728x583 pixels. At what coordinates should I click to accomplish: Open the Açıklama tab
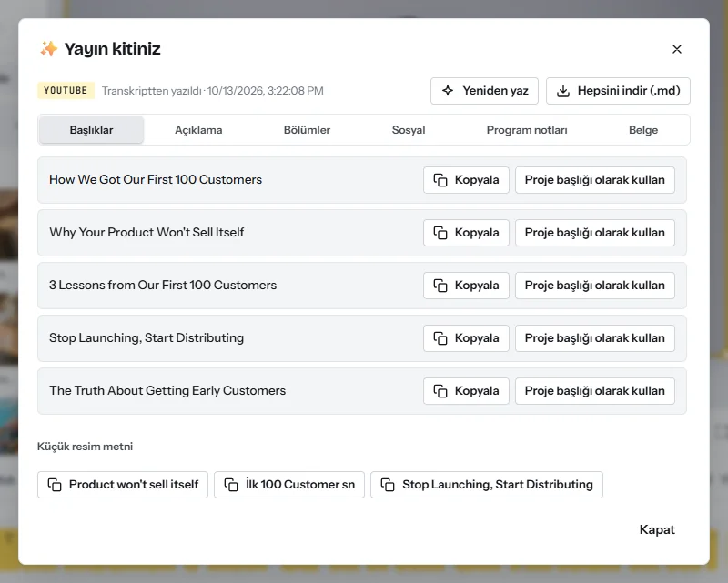pyautogui.click(x=198, y=130)
